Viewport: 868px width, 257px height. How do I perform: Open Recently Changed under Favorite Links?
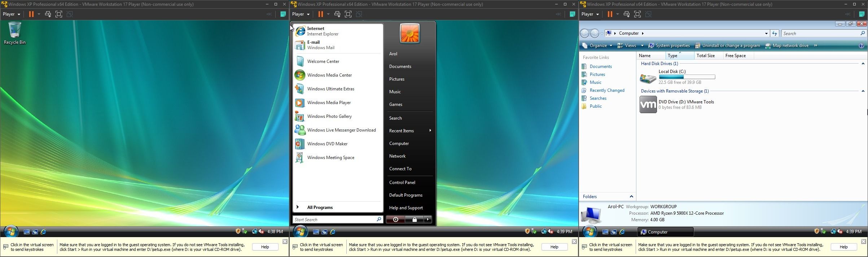click(603, 90)
